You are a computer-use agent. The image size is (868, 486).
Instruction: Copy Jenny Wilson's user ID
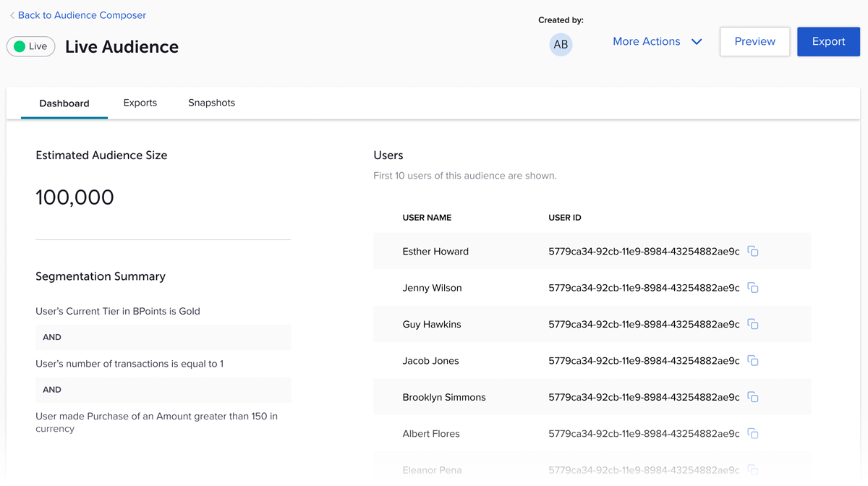tap(752, 288)
